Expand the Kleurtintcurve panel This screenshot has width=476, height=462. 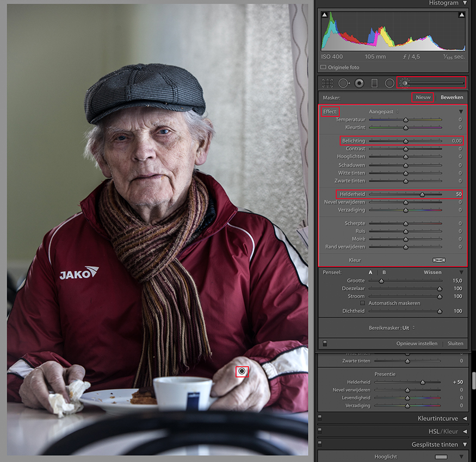tap(465, 419)
